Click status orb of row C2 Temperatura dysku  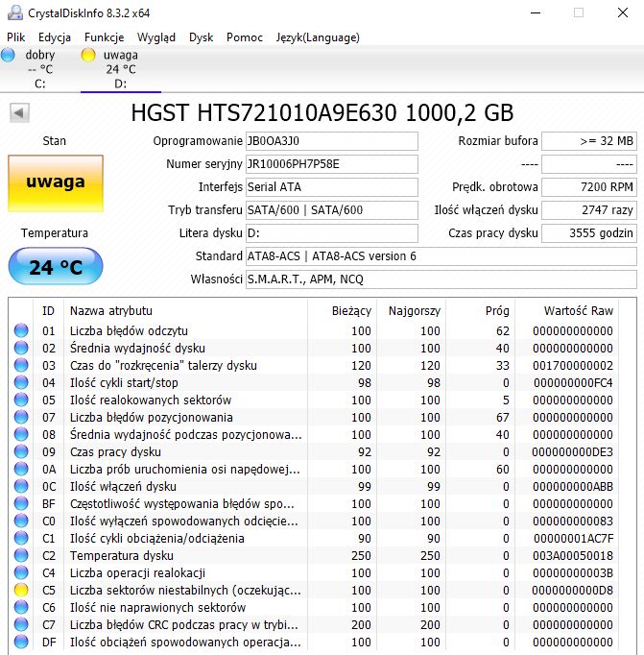tap(21, 555)
